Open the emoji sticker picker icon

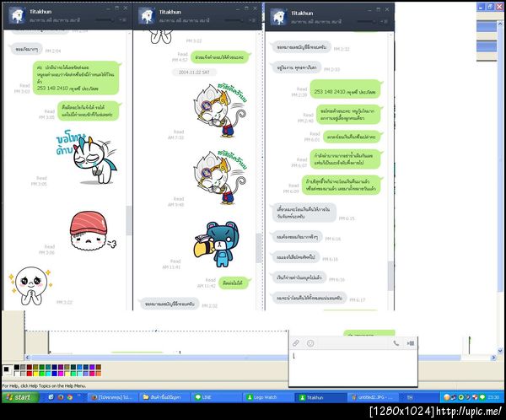[x=310, y=343]
